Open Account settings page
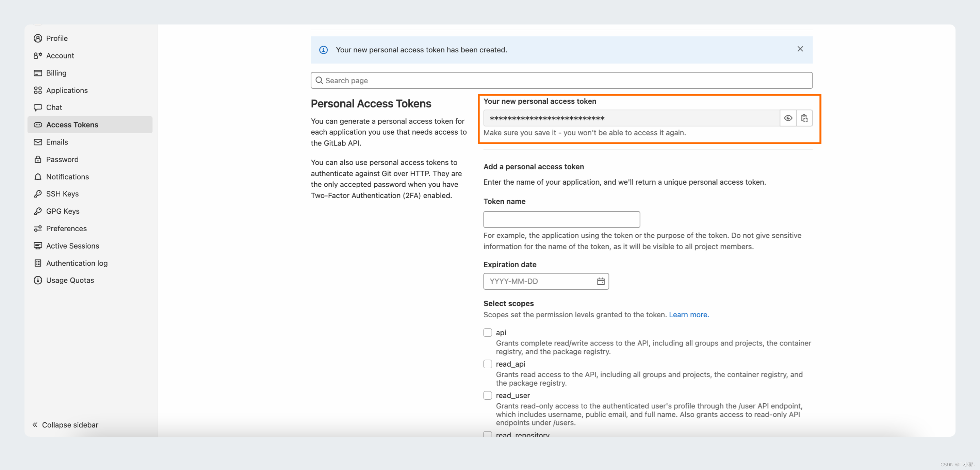980x470 pixels. coord(60,55)
